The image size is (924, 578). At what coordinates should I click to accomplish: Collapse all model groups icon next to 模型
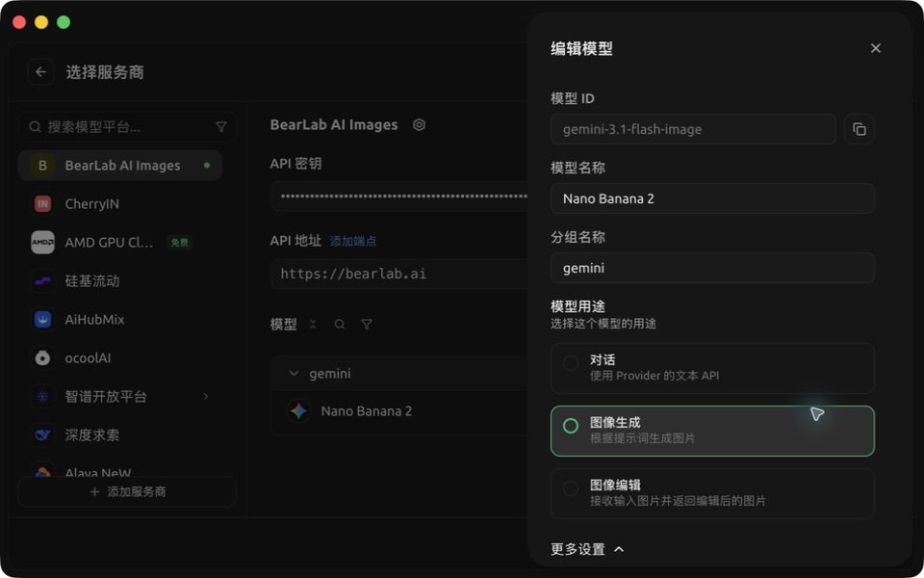[313, 325]
